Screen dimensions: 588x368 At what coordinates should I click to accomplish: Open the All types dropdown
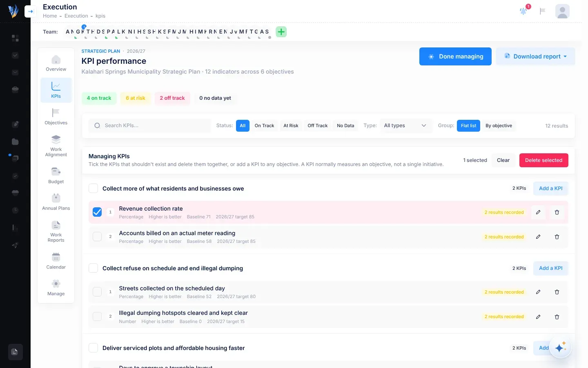point(405,126)
